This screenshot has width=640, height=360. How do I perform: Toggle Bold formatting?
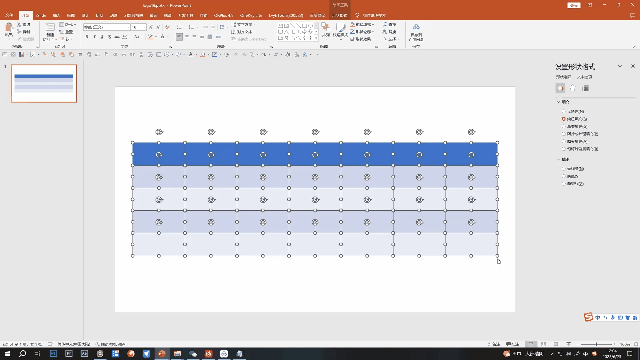[87, 37]
